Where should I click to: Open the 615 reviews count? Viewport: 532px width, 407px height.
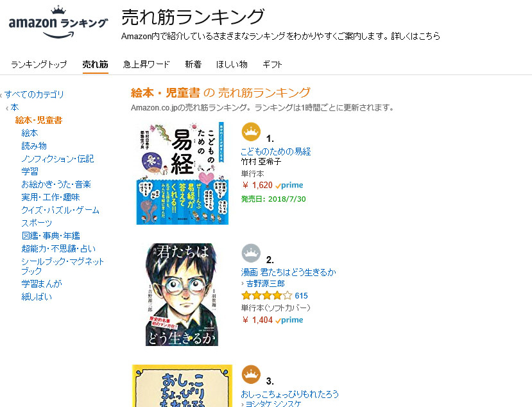tap(301, 296)
